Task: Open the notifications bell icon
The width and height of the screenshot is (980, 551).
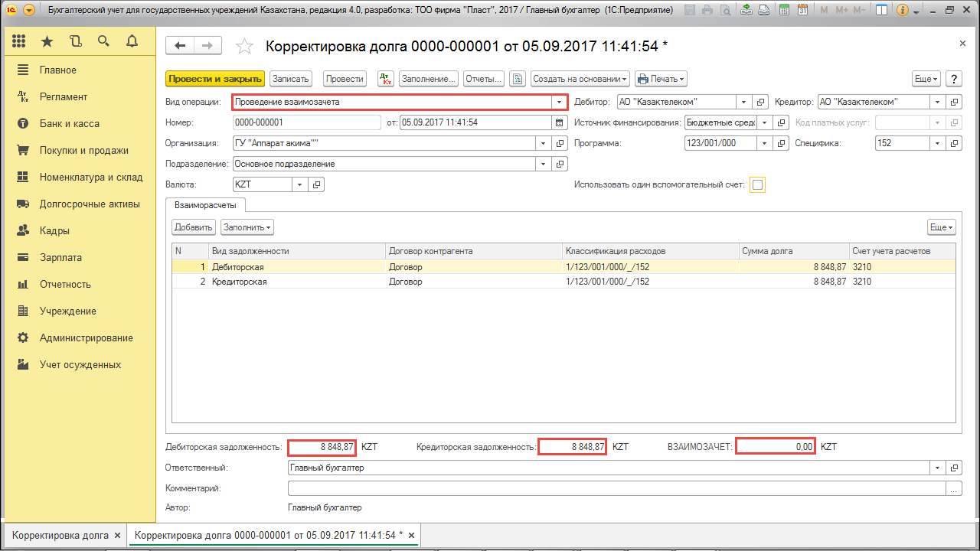Action: pos(132,41)
